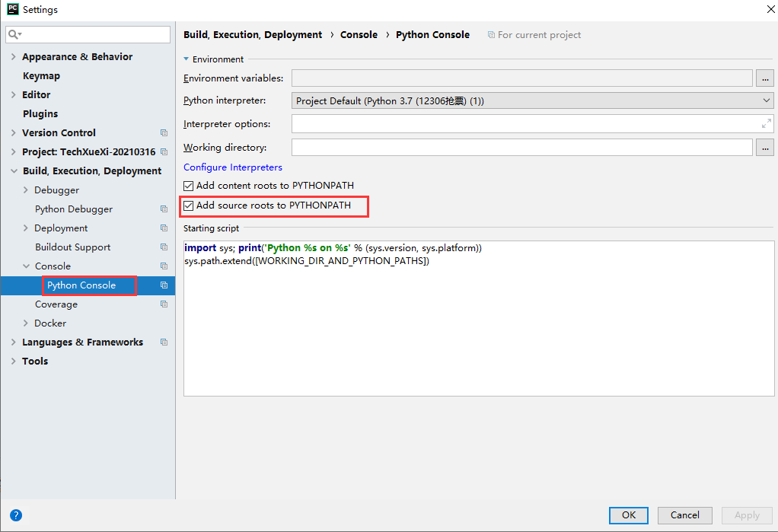Expand the Tools node arrow

click(14, 362)
